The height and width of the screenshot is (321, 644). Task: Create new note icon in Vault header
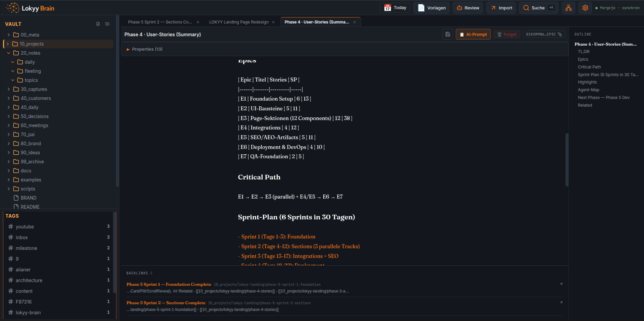[x=98, y=24]
